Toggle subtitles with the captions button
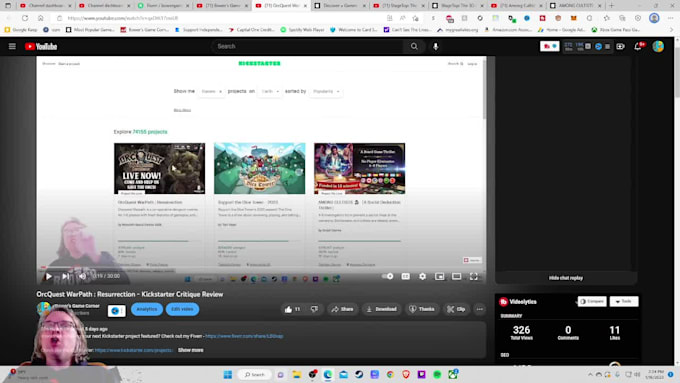680x383 pixels. 405,276
